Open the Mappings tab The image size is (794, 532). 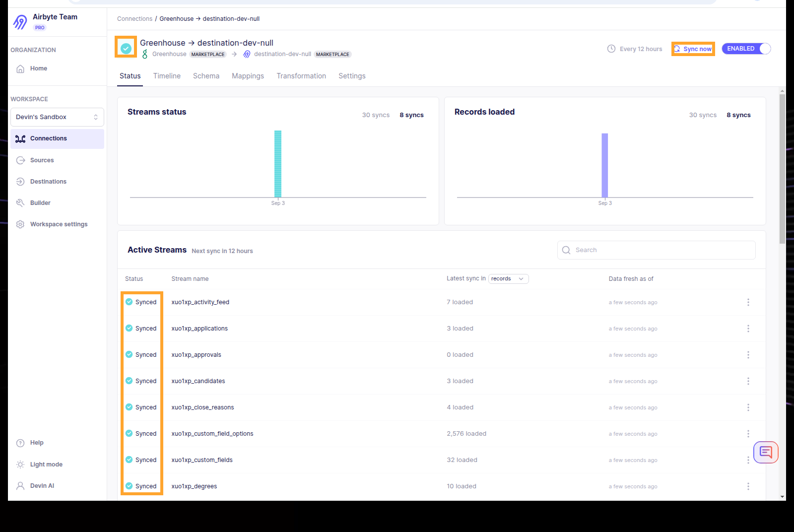(x=248, y=76)
